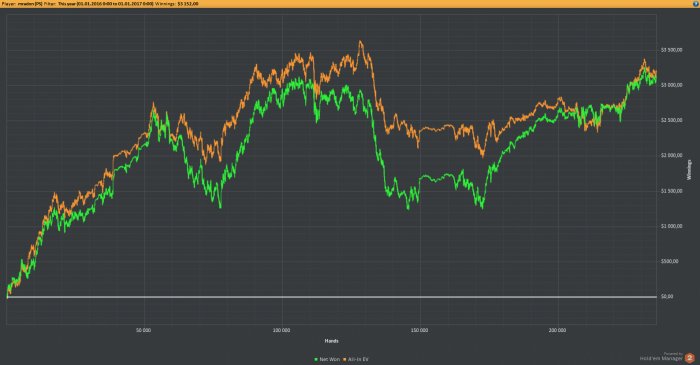The image size is (700, 365).
Task: Click the white zero baseline in chart
Action: (x=331, y=297)
